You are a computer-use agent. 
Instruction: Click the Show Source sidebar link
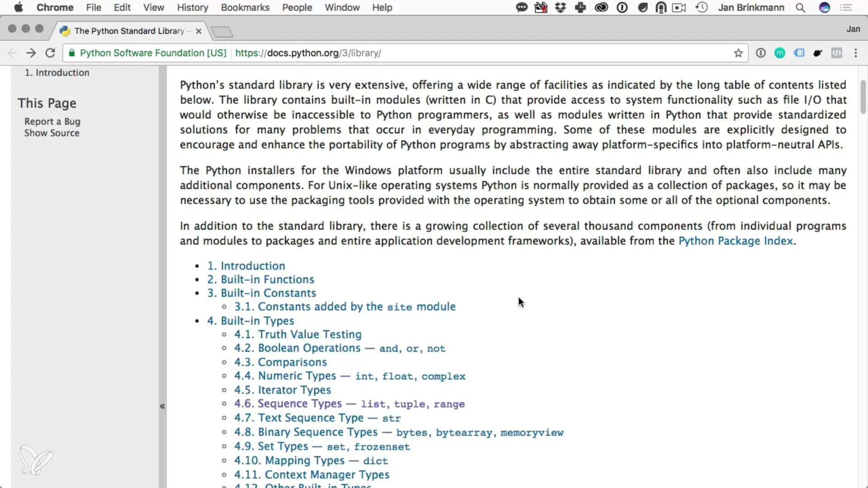click(52, 133)
